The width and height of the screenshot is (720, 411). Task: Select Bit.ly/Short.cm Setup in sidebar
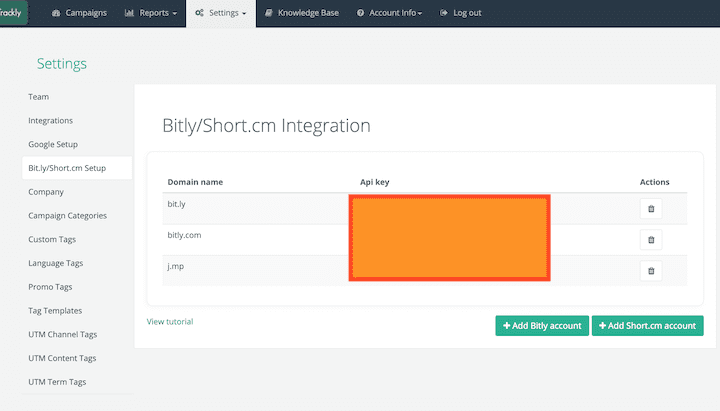coord(77,168)
